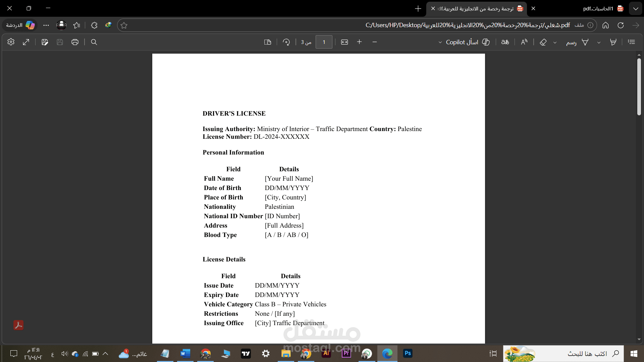Click the zoom out minus icon
644x362 pixels.
375,42
